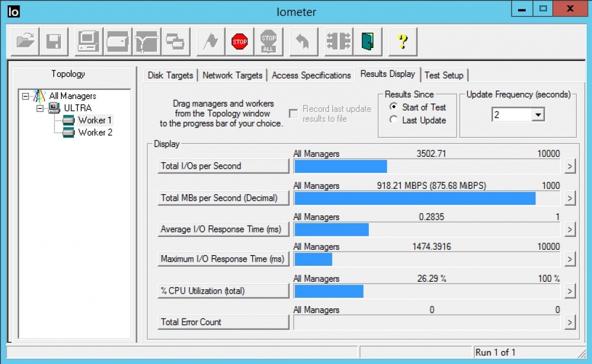Open arrow beside Total MBs per Second bar
The height and width of the screenshot is (364, 592).
click(570, 198)
